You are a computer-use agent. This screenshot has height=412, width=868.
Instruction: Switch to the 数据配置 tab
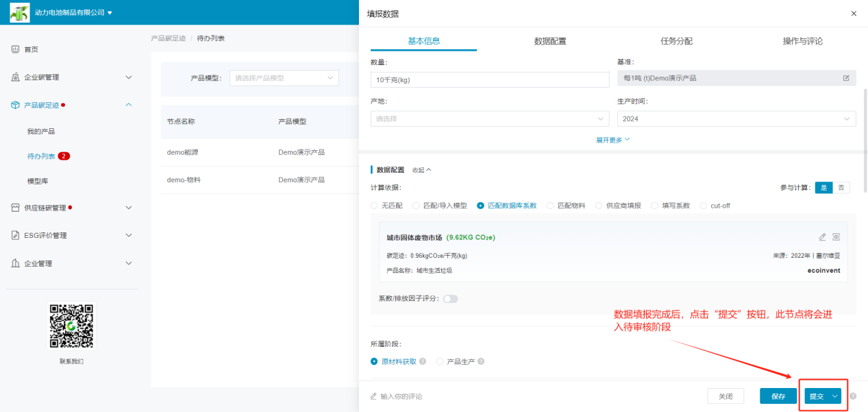(x=550, y=41)
